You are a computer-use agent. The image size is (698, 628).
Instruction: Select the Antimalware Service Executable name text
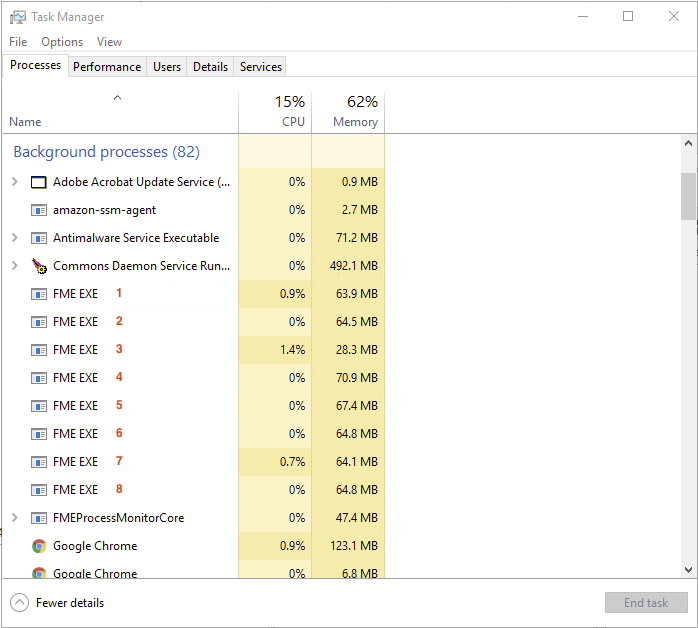pyautogui.click(x=136, y=238)
